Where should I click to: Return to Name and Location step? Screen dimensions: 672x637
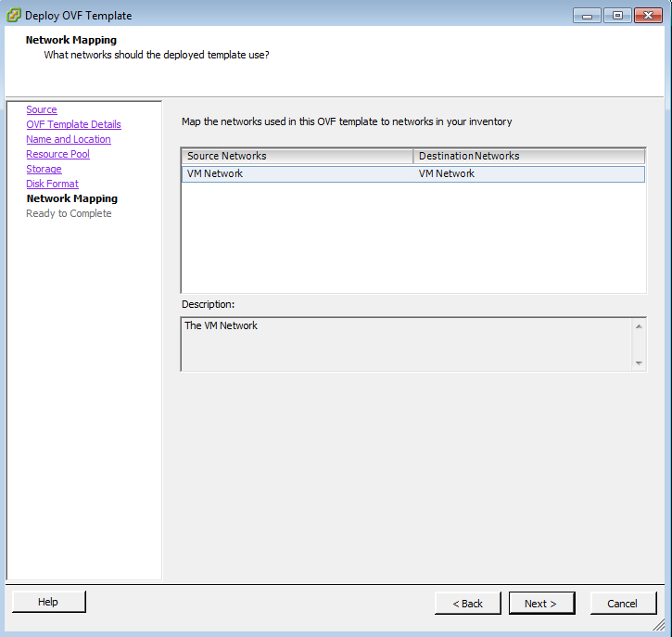[69, 139]
